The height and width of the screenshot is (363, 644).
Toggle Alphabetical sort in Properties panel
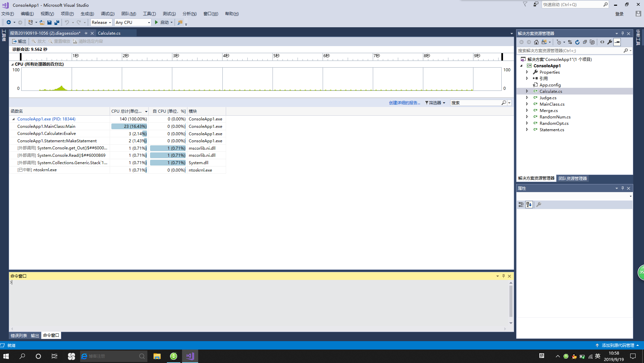pyautogui.click(x=529, y=205)
